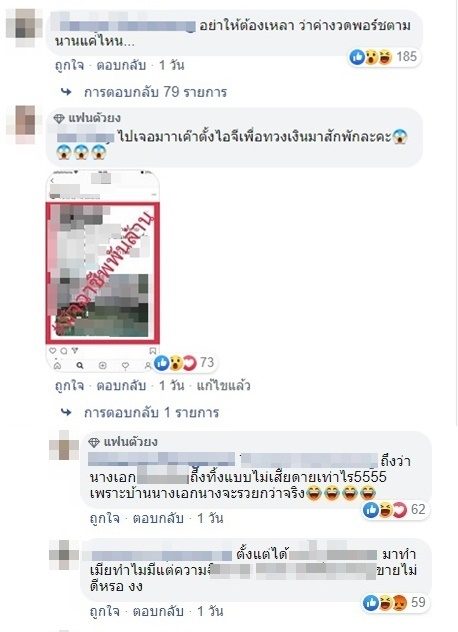458x632 pixels.
Task: Like the last comment with 59 reactions
Action: click(x=104, y=611)
